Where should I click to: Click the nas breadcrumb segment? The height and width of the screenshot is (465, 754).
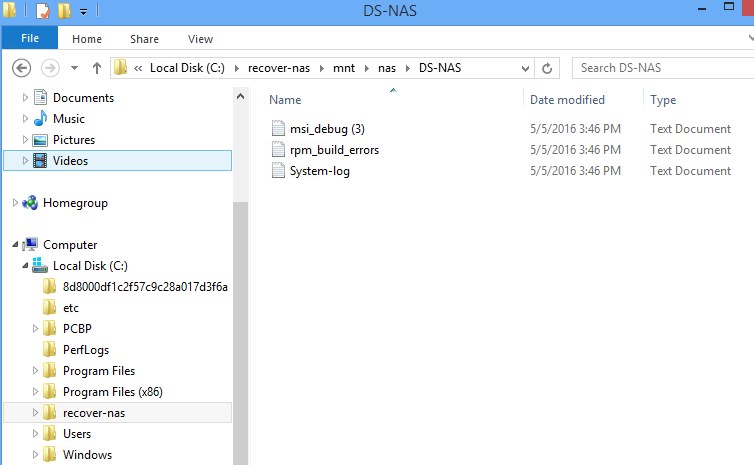coord(387,68)
